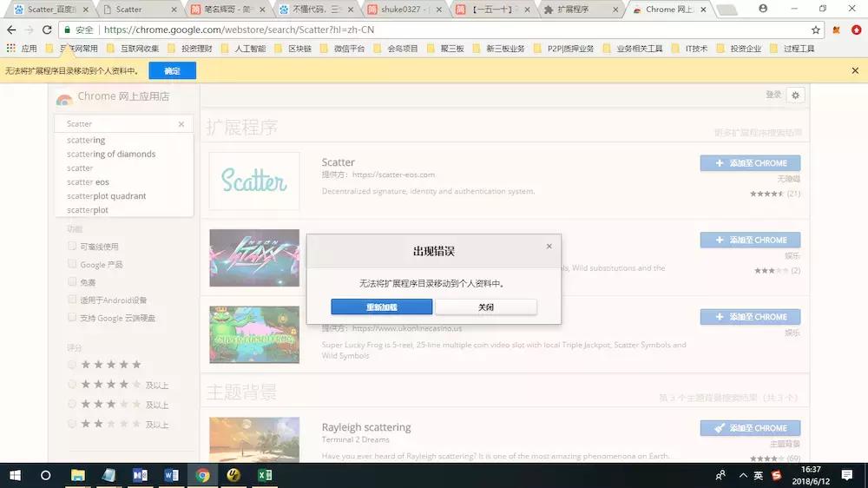
Task: Switch to the 不懂代码 tab
Action: [x=316, y=10]
